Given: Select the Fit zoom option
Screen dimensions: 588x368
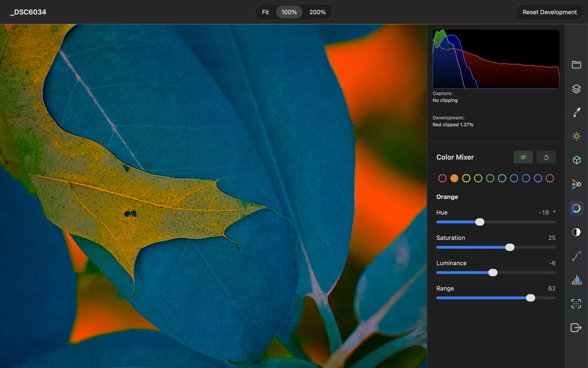Looking at the screenshot, I should [x=265, y=12].
